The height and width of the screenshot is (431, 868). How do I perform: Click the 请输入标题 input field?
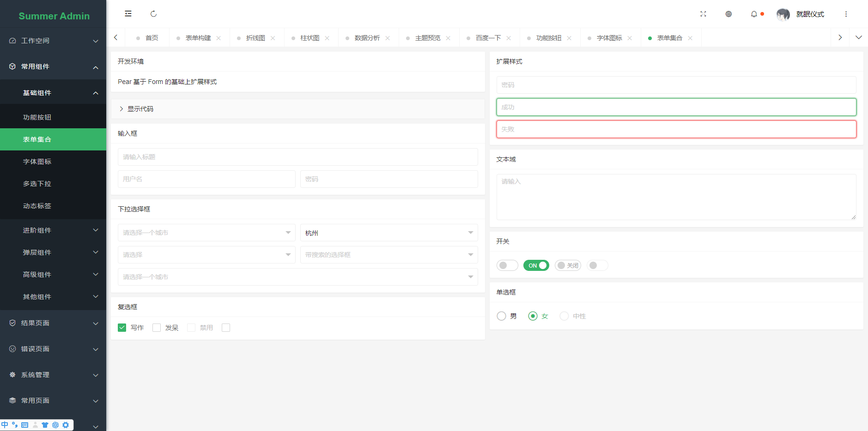pos(297,157)
